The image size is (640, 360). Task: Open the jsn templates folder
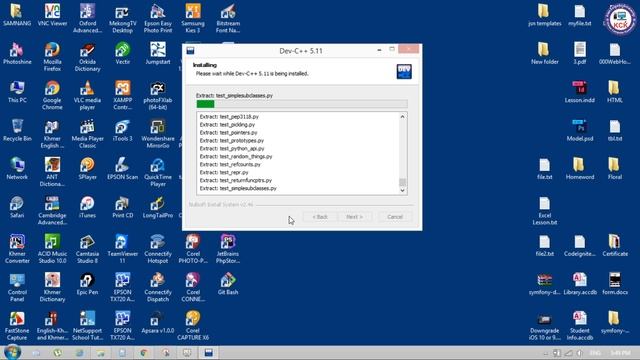point(544,15)
